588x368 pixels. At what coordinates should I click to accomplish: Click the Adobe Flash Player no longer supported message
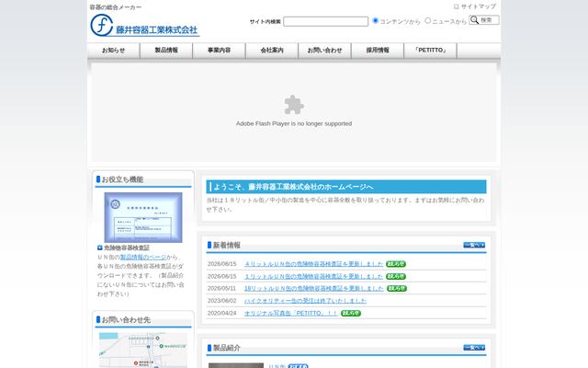click(294, 123)
